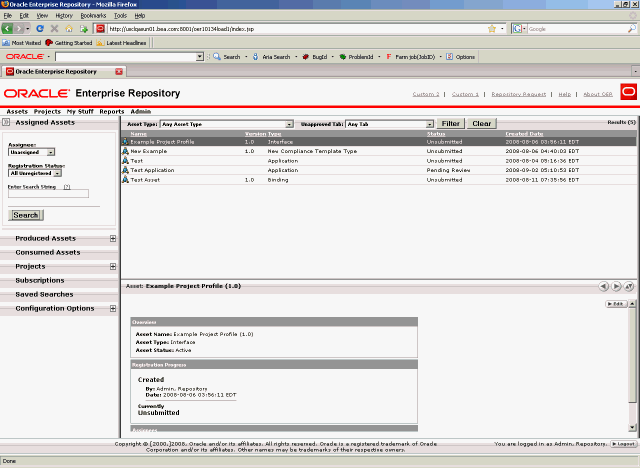The height and width of the screenshot is (468, 640).
Task: Open the back/forward history dropdown arrow
Action: (x=27, y=29)
